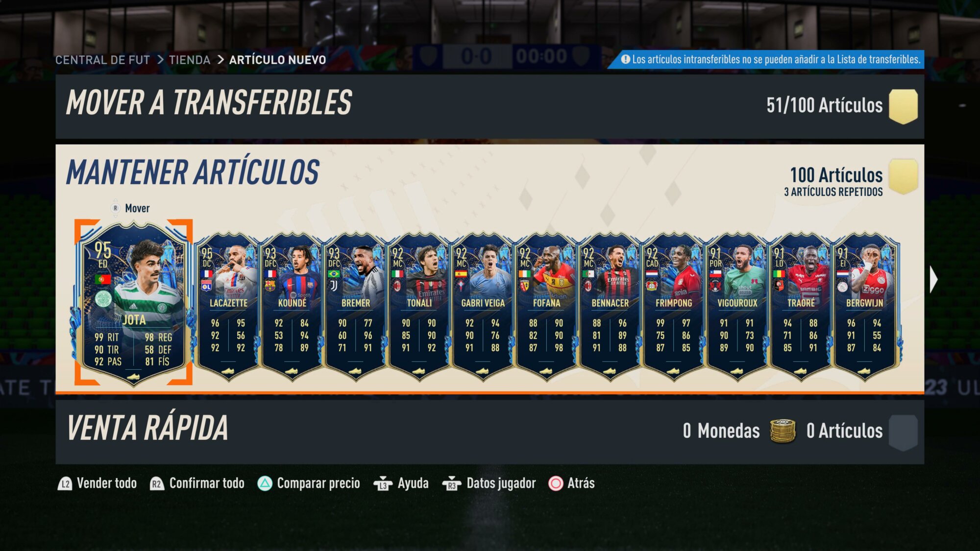980x551 pixels.
Task: Select the Koundé player card
Action: [x=292, y=307]
